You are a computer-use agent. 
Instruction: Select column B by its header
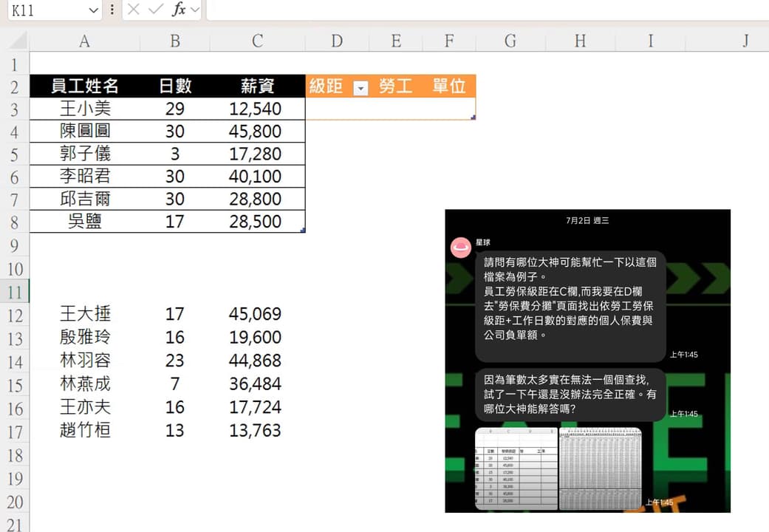(x=174, y=41)
